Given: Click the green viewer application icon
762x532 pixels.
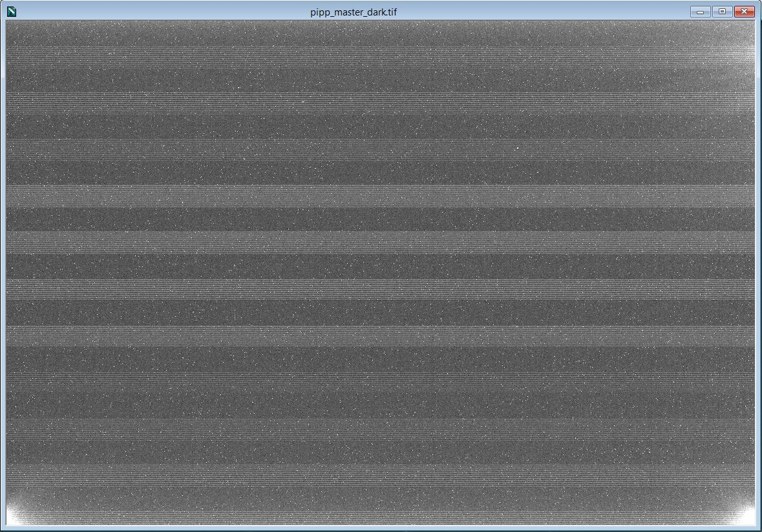Looking at the screenshot, I should (12, 11).
